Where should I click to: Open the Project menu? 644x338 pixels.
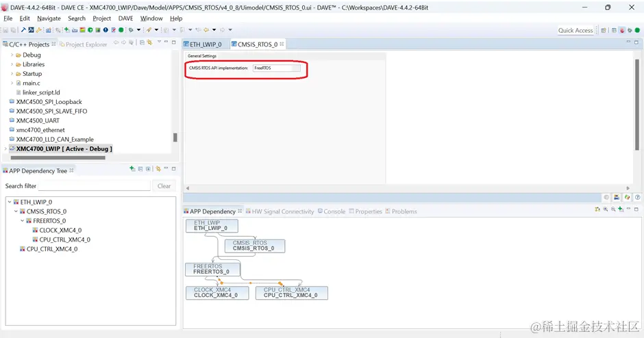pyautogui.click(x=102, y=18)
